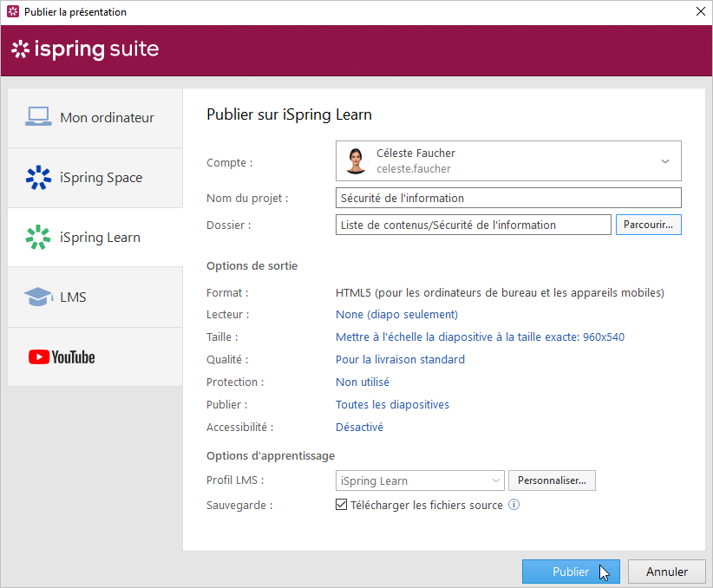The height and width of the screenshot is (588, 713).
Task: Click the iSpring Suite logo in header
Action: (x=85, y=49)
